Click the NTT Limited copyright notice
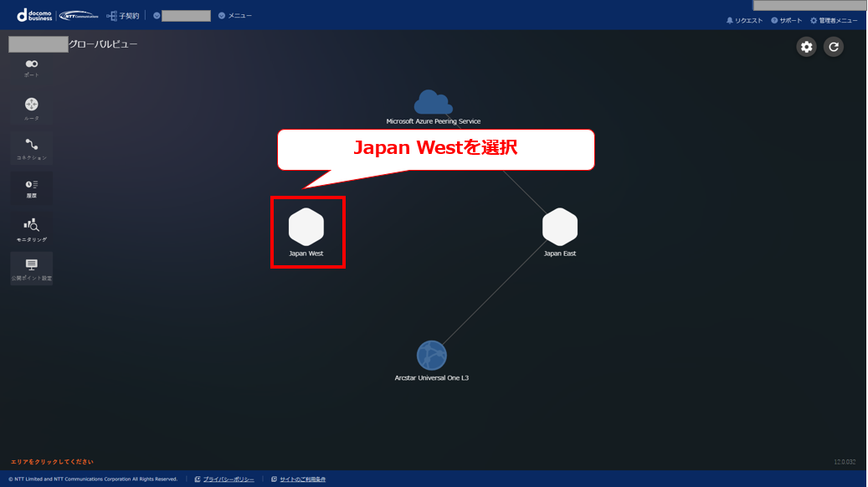868x487 pixels. click(x=93, y=479)
